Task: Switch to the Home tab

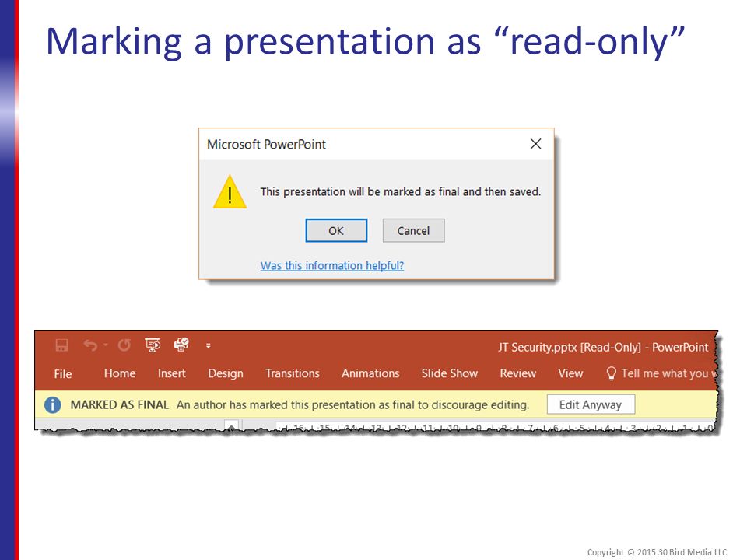Action: point(120,373)
